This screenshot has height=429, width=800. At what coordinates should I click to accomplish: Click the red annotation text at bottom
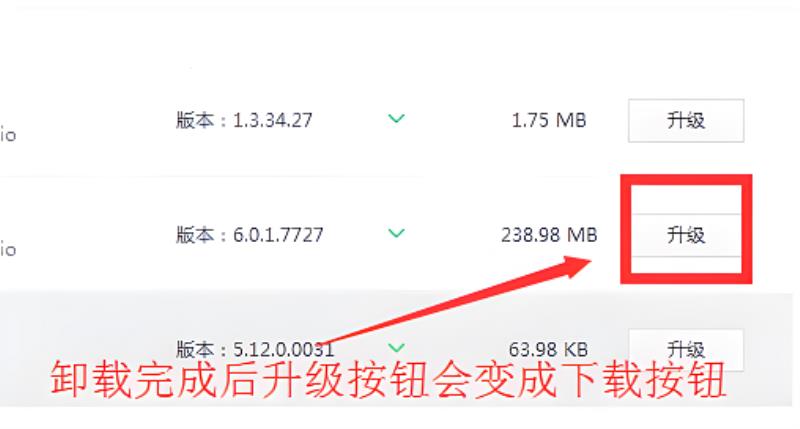tap(388, 380)
